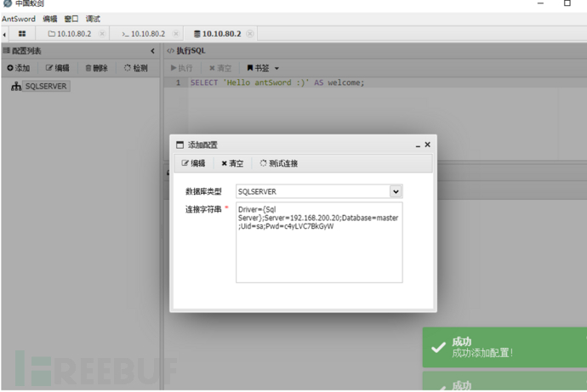Close the terminal 10.10.80.2 tab
The image size is (587, 392).
(x=175, y=34)
